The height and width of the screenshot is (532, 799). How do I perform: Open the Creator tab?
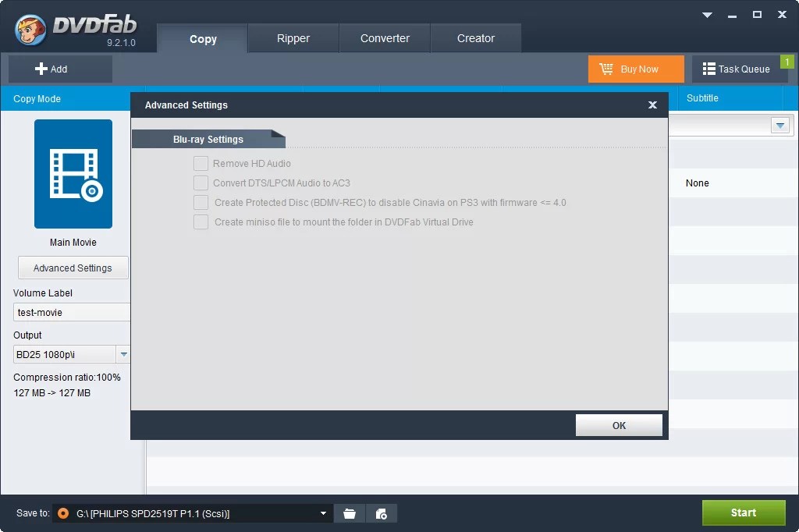click(x=475, y=38)
